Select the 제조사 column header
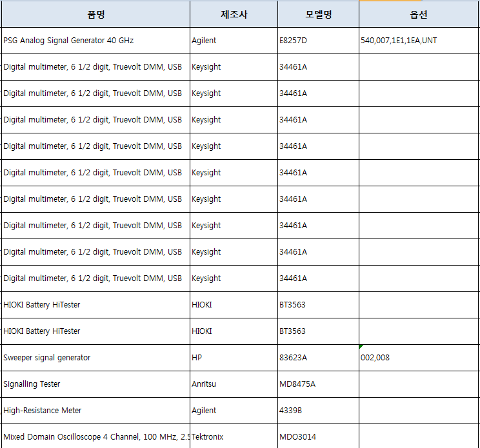This screenshot has width=480, height=448. [234, 14]
